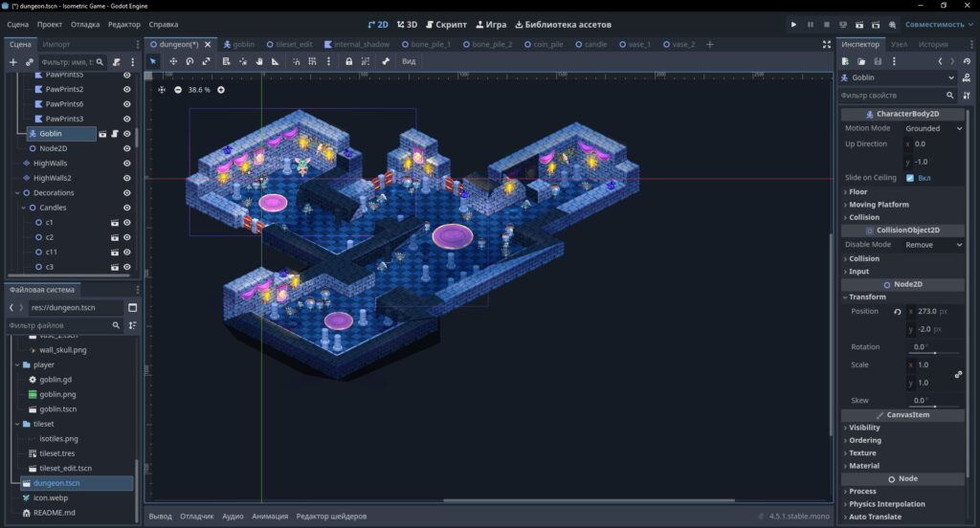Viewport: 980px width, 528px height.
Task: Click the list-select nodes tool icon
Action: point(226,61)
